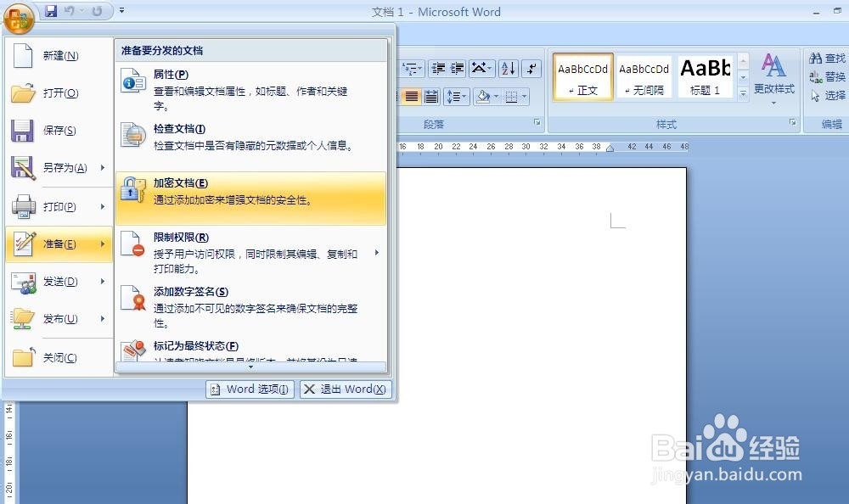849x504 pixels.
Task: Open the Customize Quick Access Toolbar dropdown
Action: 121,10
